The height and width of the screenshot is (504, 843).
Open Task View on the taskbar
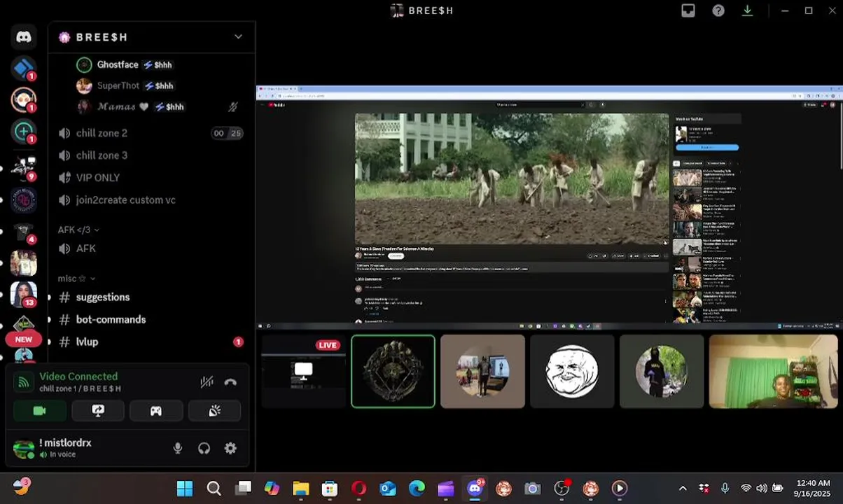click(x=243, y=489)
